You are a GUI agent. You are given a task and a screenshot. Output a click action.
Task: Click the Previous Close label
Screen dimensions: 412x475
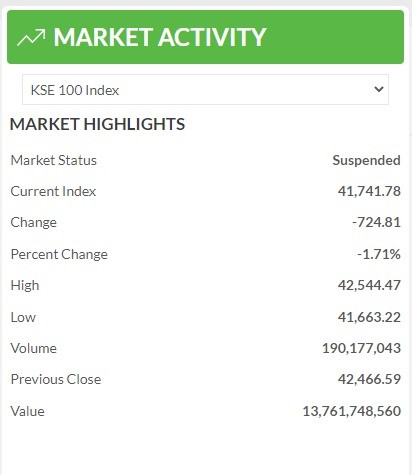pos(56,379)
